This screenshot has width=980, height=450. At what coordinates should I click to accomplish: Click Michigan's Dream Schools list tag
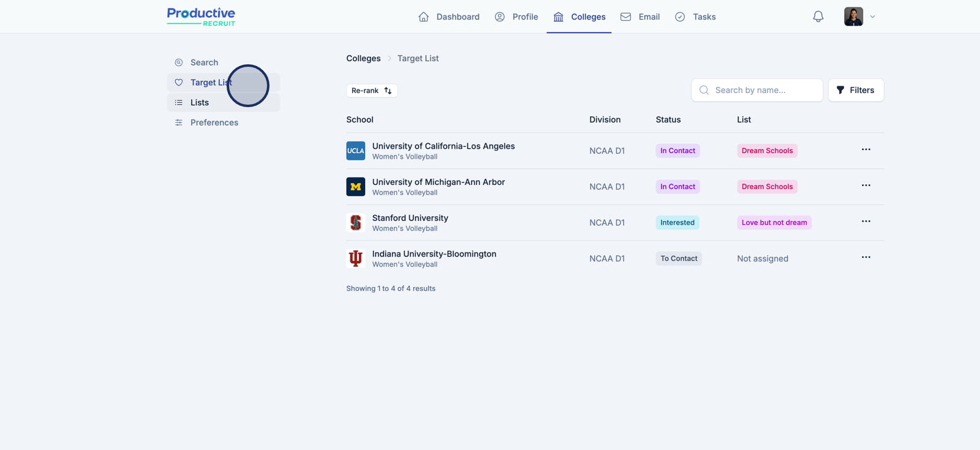[767, 187]
